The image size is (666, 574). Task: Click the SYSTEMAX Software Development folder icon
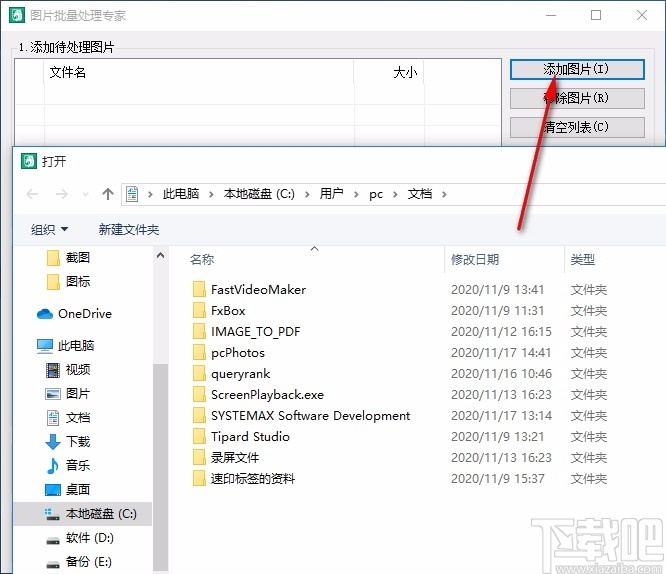pyautogui.click(x=199, y=416)
